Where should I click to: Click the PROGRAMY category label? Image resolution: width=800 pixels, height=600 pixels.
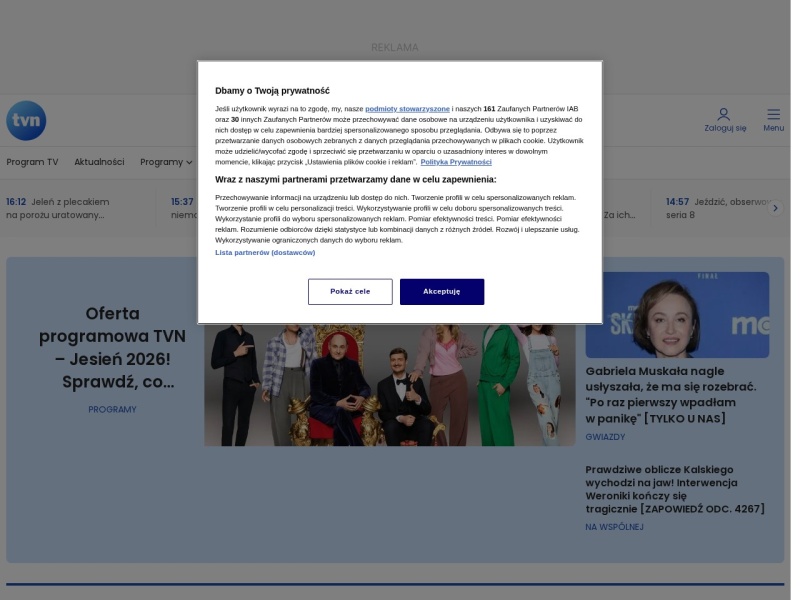[112, 409]
